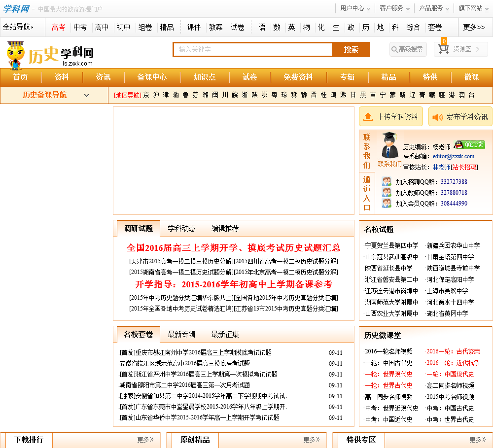This screenshot has height=448, width=493.
Task: Click the upload arrow icon for 上传学科资料
Action: [368, 117]
